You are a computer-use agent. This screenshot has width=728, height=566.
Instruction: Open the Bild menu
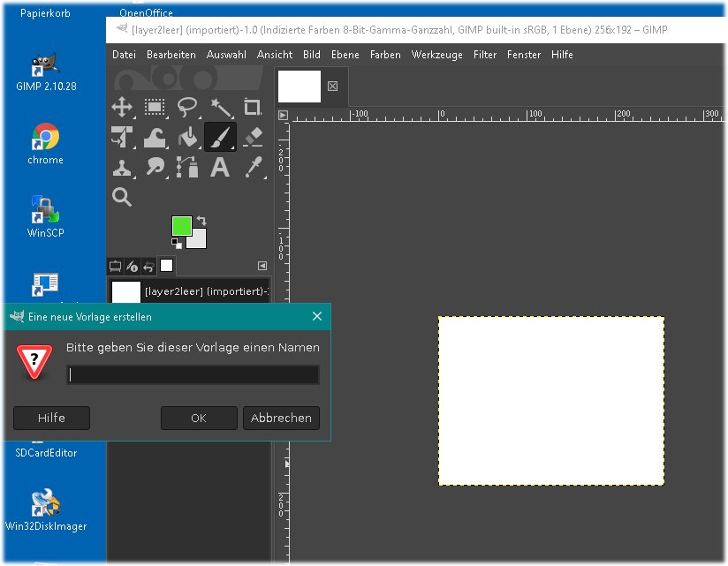[x=312, y=55]
